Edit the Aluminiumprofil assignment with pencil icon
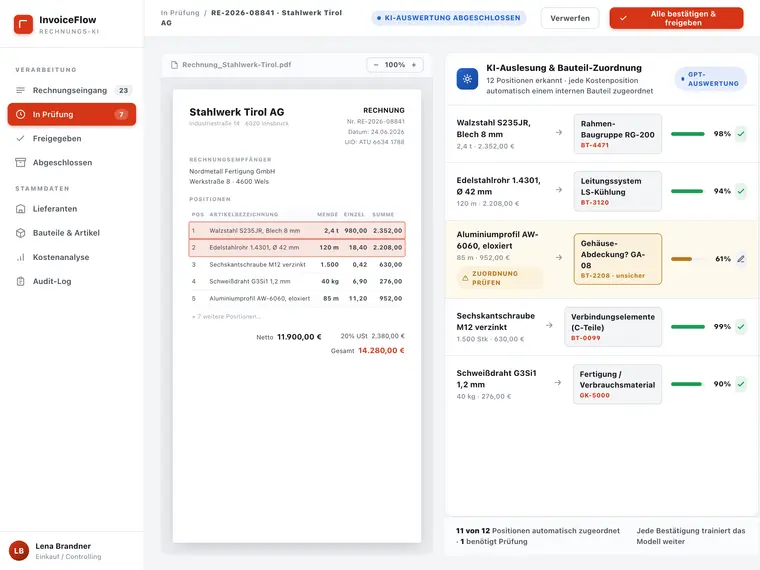760x570 pixels. [x=741, y=259]
